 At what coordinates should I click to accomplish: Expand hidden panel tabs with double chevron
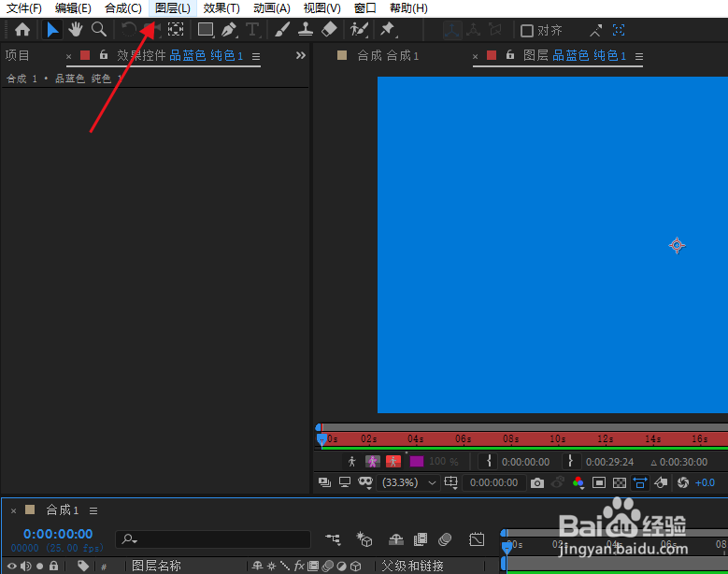pos(301,56)
